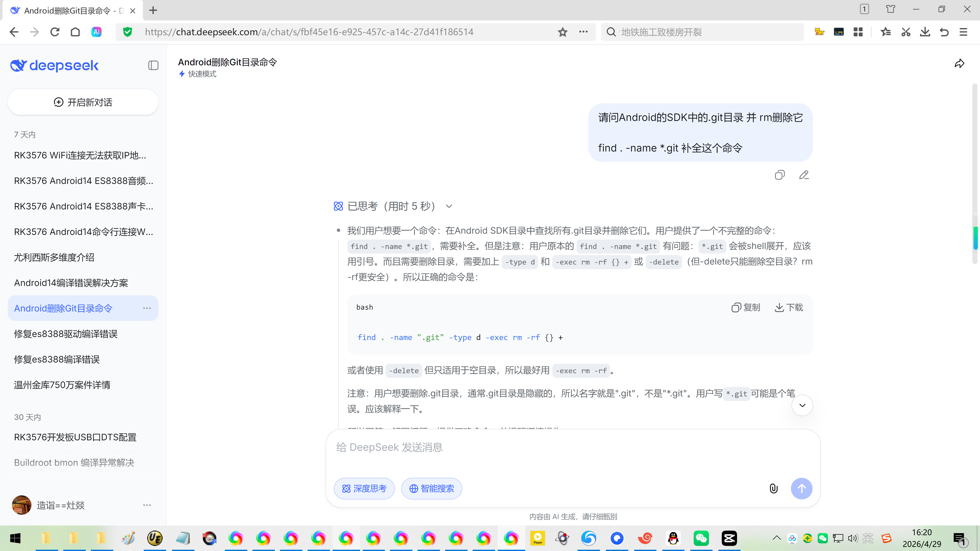The image size is (980, 551).
Task: Collapse the DeepSeek sidebar panel
Action: pos(153,65)
